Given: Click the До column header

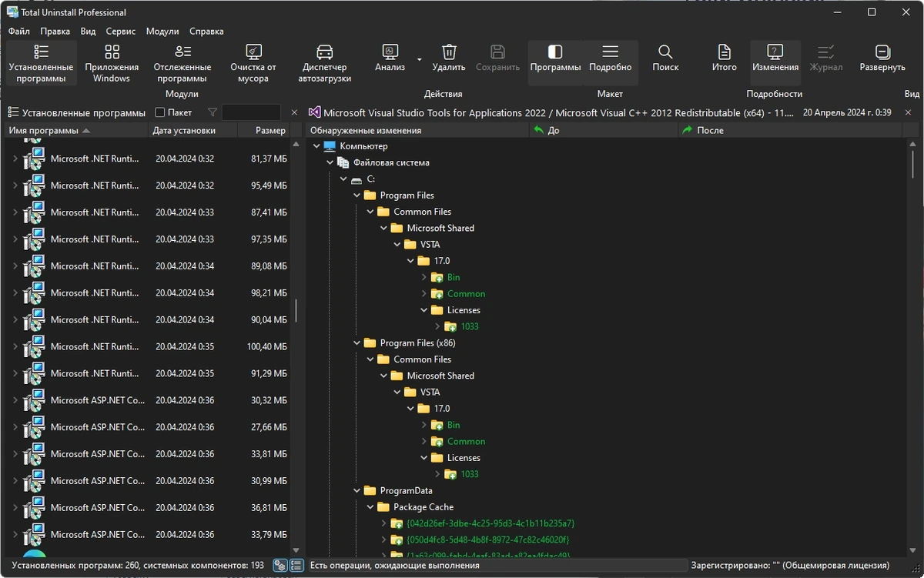Looking at the screenshot, I should tap(603, 130).
